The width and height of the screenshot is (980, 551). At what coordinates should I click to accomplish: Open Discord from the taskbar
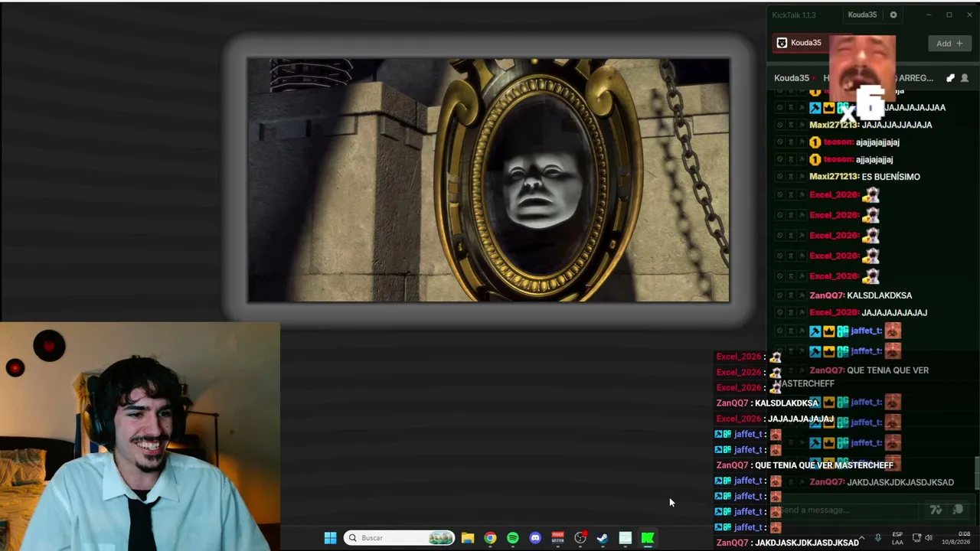tap(535, 538)
